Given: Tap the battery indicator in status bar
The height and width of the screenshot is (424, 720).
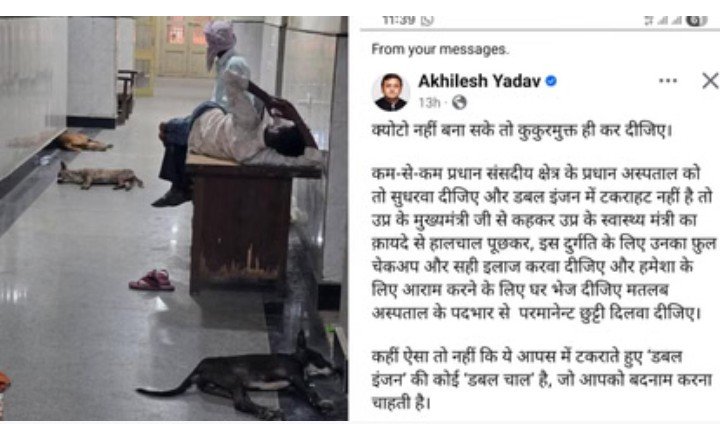Looking at the screenshot, I should pyautogui.click(x=696, y=20).
